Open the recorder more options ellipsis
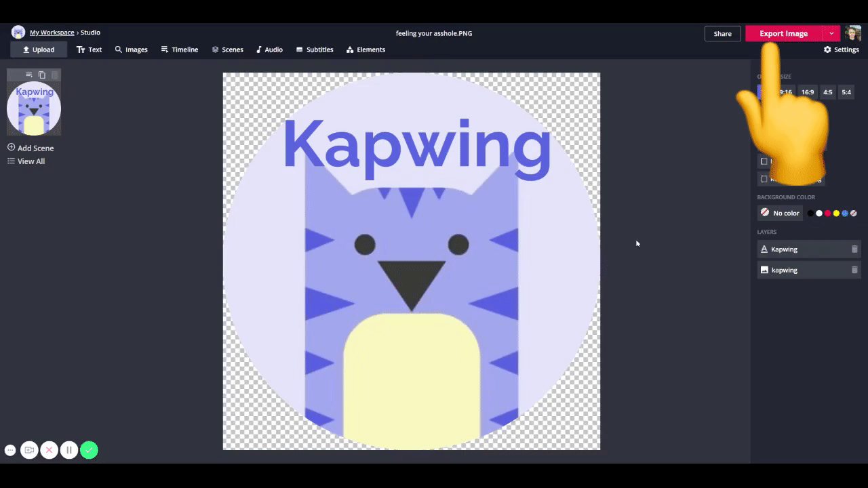 point(10,450)
